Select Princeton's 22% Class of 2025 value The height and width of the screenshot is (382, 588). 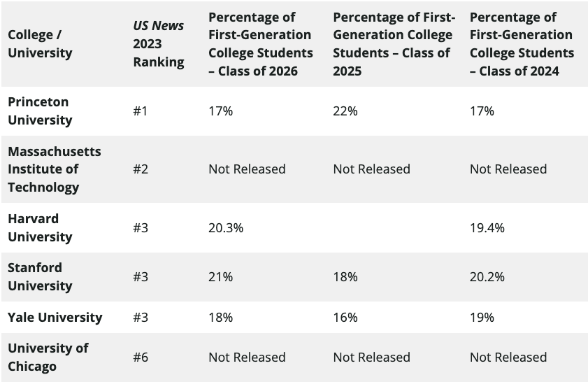click(x=345, y=111)
